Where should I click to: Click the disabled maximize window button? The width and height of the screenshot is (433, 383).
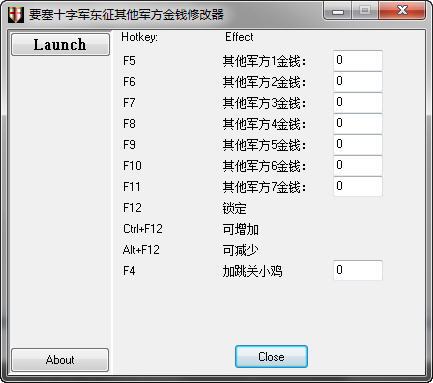(365, 11)
